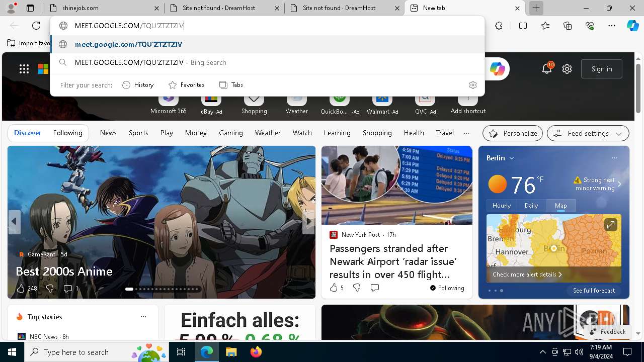This screenshot has width=644, height=362.
Task: Open Settings and more ellipsis menu
Action: 612,26
